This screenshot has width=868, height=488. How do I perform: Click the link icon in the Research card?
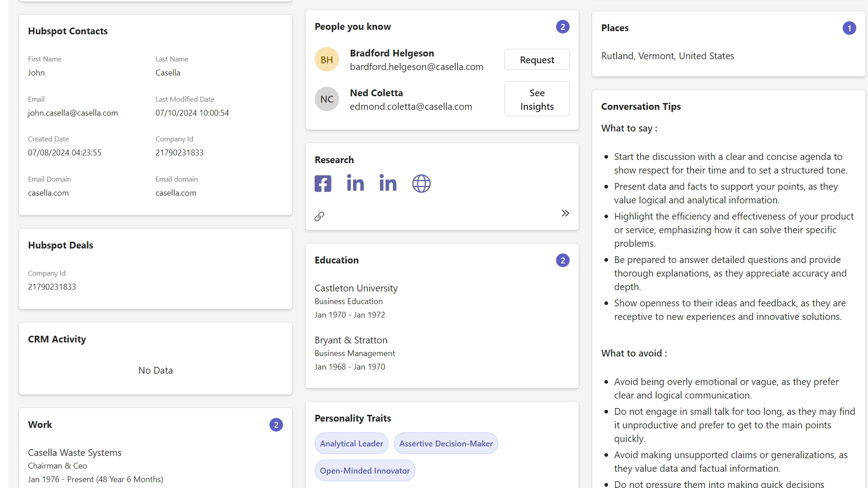(x=319, y=216)
